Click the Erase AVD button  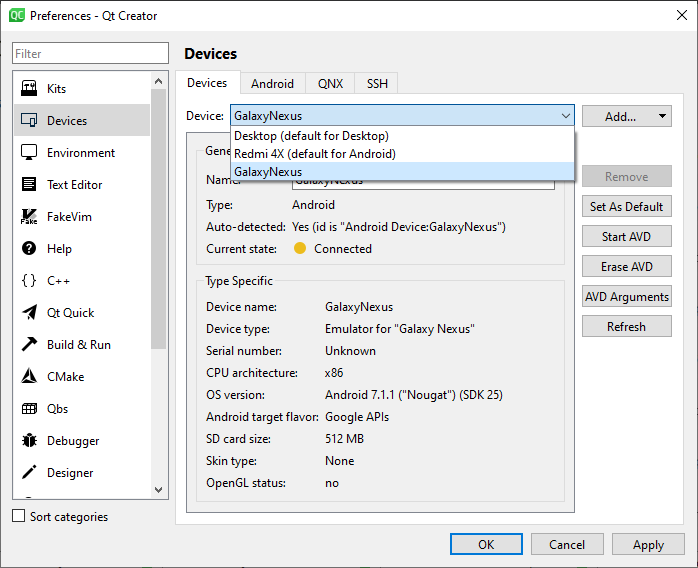point(626,267)
